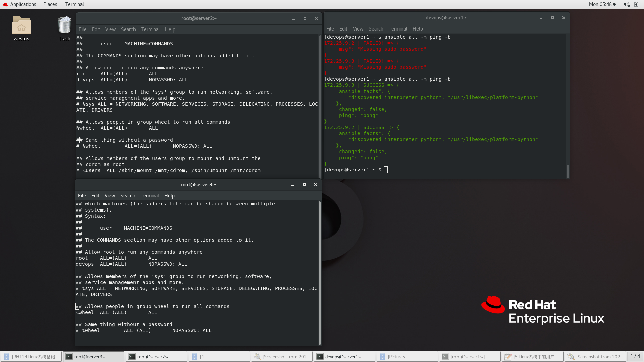644x362 pixels.
Task: Click the workspace switcher showing 1 / 4
Action: coord(635,356)
